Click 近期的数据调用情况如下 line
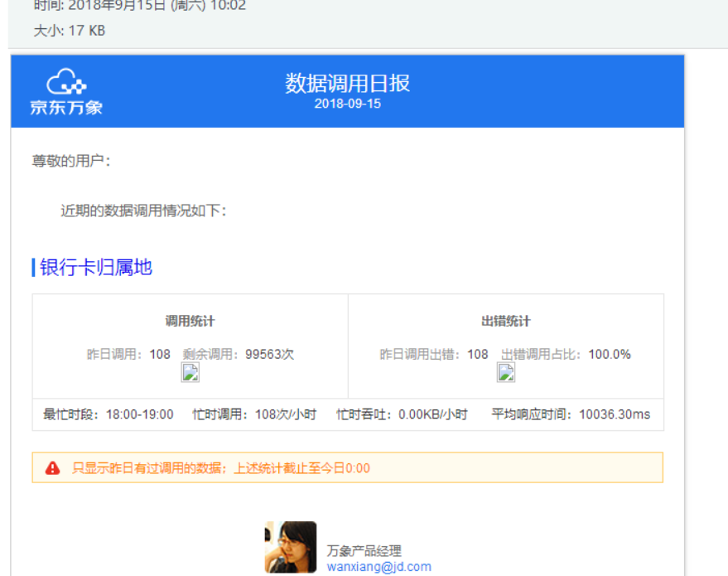This screenshot has height=576, width=728. pos(143,211)
